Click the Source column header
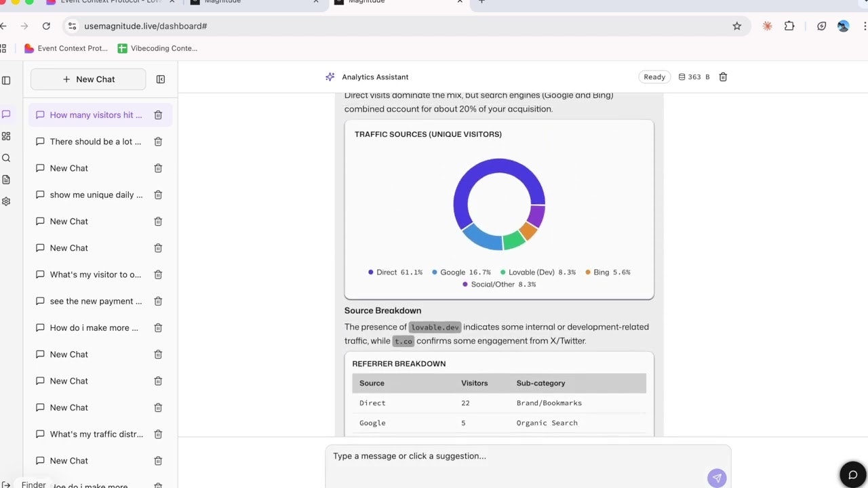The height and width of the screenshot is (488, 868). (x=372, y=383)
